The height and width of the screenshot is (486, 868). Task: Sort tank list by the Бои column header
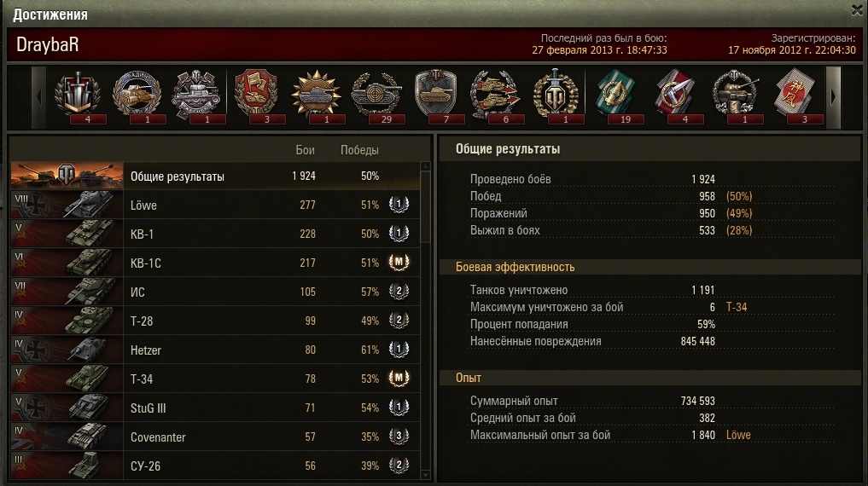(305, 150)
